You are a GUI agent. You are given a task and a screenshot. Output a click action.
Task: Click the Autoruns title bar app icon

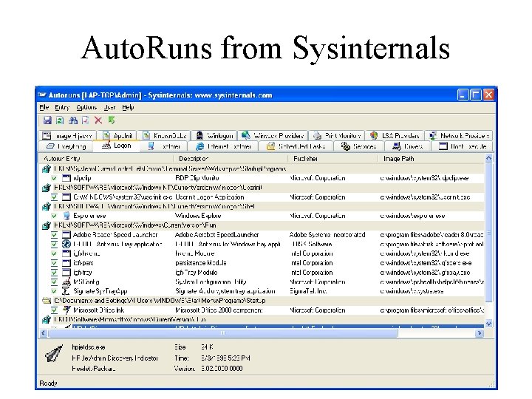click(42, 95)
